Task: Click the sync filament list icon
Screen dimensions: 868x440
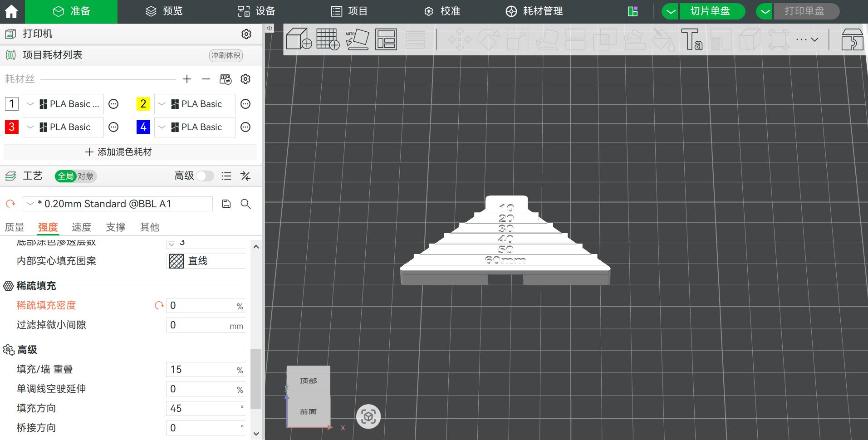Action: tap(226, 79)
